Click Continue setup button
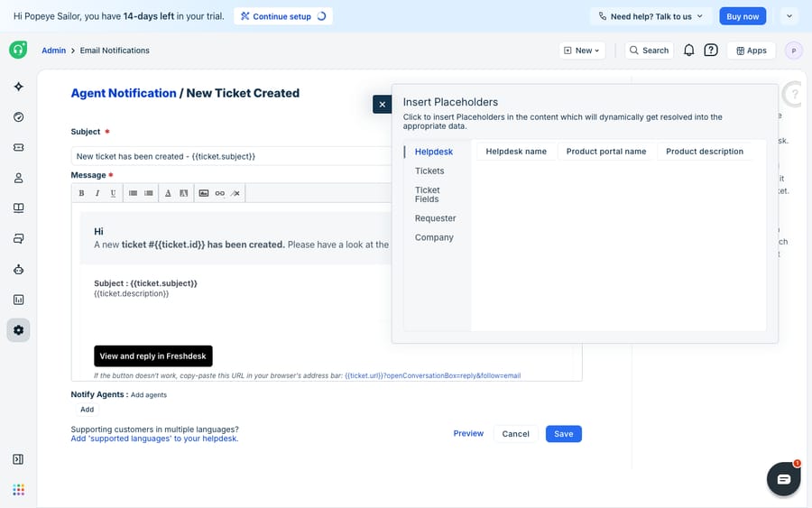This screenshot has width=812, height=508. [283, 16]
